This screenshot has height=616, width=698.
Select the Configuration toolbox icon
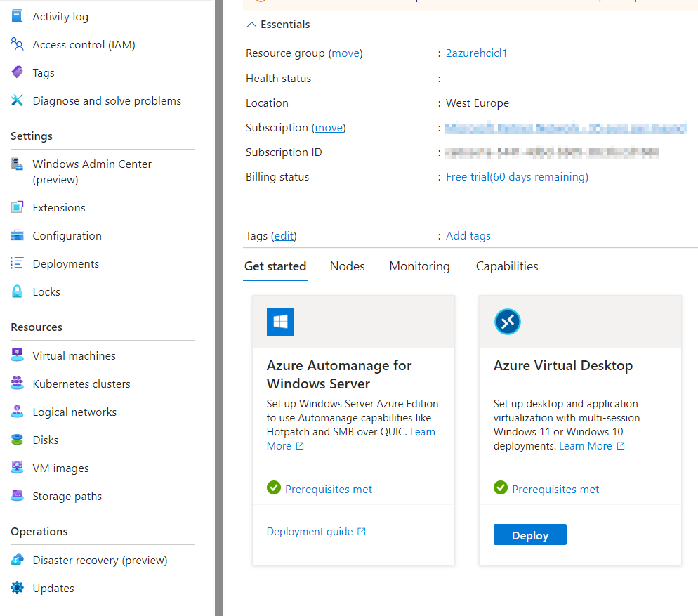pyautogui.click(x=17, y=235)
